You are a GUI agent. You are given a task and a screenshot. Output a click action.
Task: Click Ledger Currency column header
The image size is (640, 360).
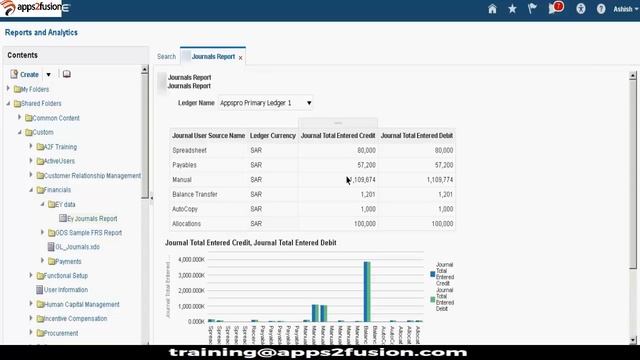tap(273, 136)
